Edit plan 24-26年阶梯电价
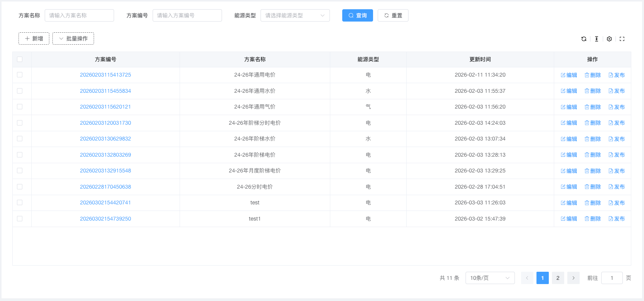 point(569,155)
